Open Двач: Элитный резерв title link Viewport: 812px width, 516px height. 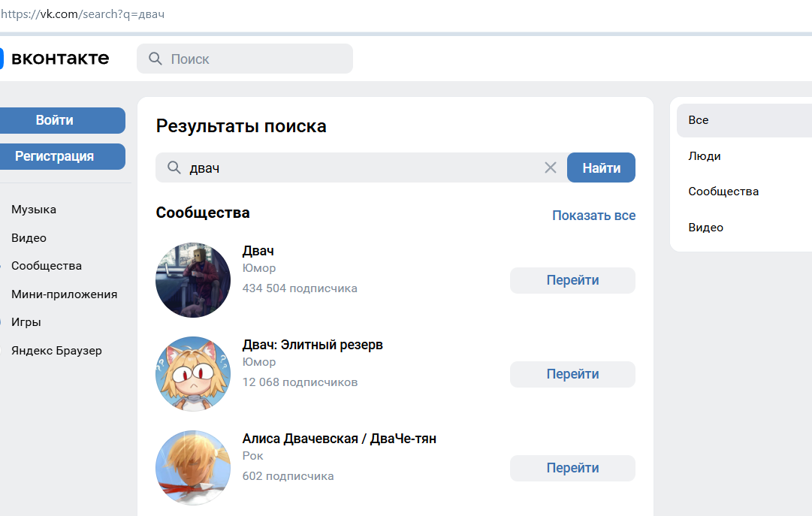coord(312,345)
